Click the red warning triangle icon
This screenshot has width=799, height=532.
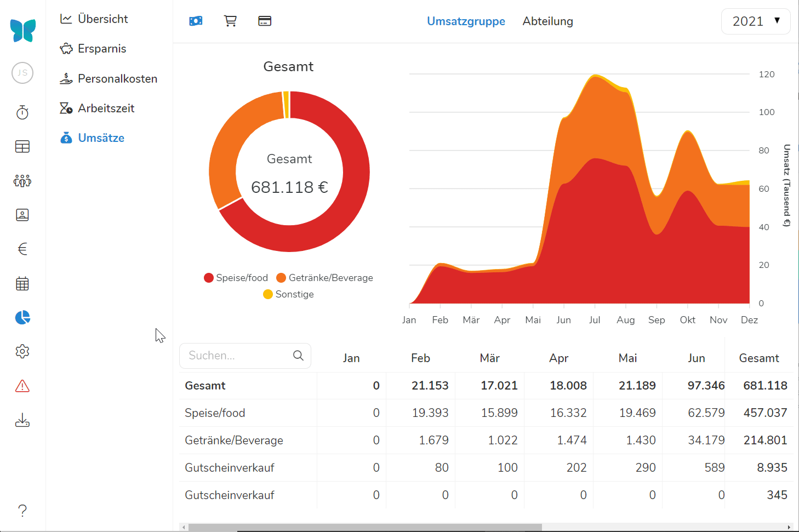tap(22, 386)
